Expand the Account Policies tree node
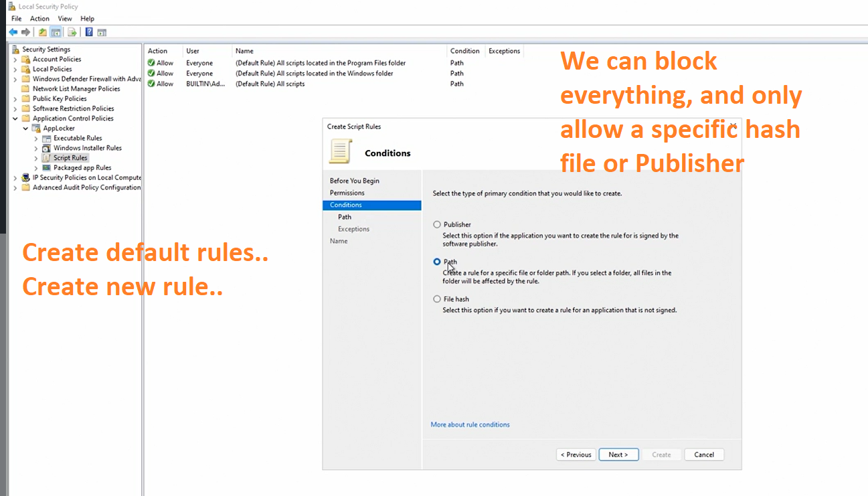The width and height of the screenshot is (868, 496). pos(15,60)
